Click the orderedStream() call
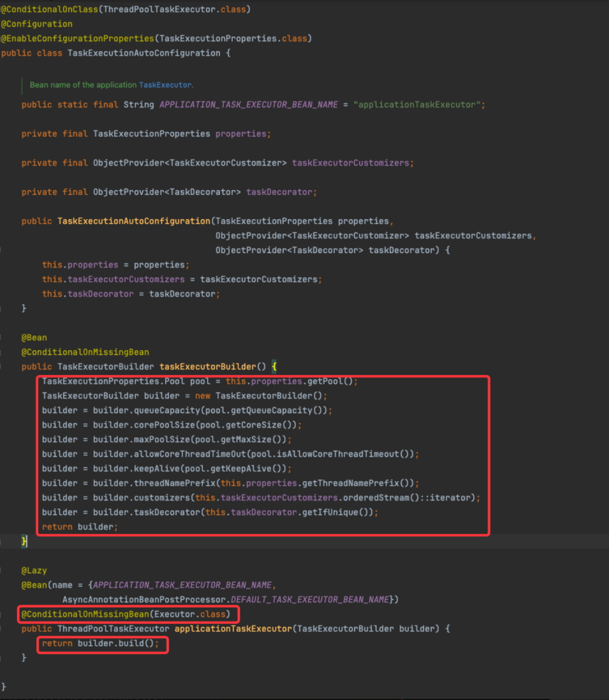Viewport: 609px width, 700px height. 378,498
